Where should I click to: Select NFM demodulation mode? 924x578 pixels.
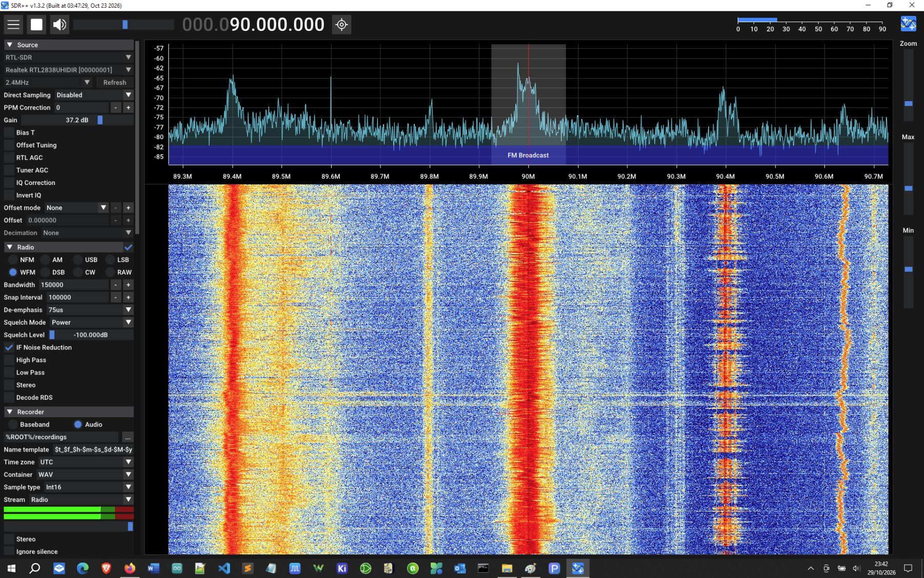click(x=13, y=259)
